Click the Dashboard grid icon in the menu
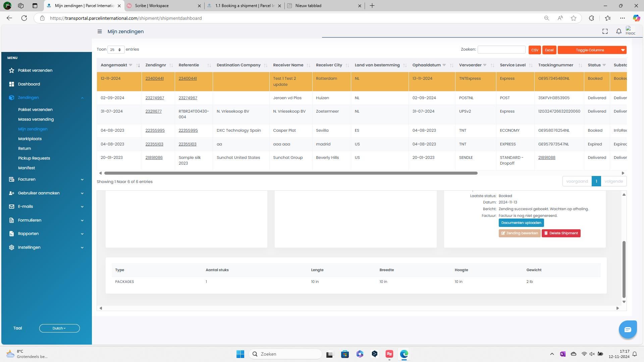 [12, 84]
